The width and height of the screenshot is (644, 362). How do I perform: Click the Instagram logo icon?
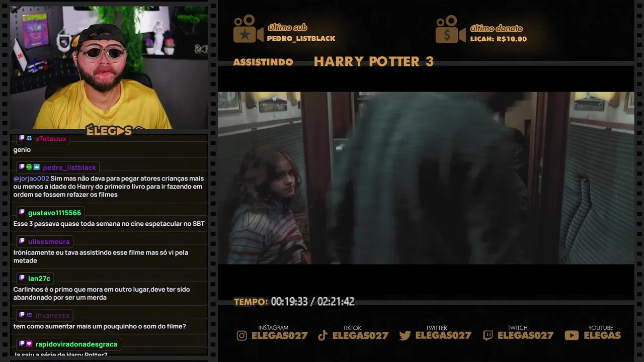[242, 335]
